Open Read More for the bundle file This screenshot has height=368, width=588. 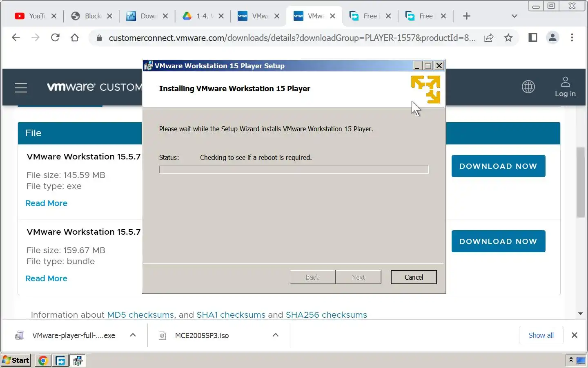click(46, 278)
